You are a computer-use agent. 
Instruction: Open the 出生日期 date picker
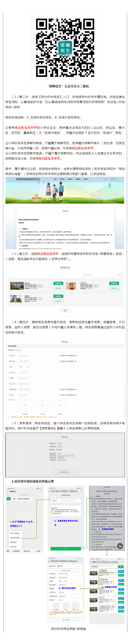coord(39,372)
